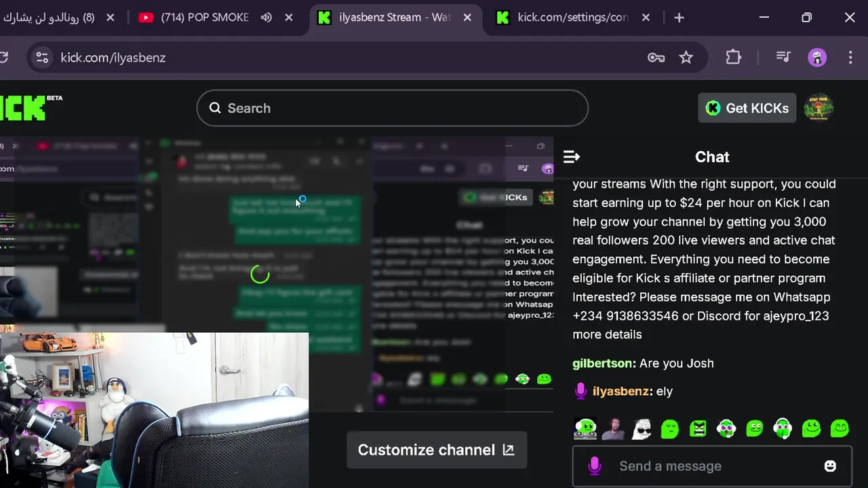
Task: Bookmark this page with the star icon
Action: (686, 58)
